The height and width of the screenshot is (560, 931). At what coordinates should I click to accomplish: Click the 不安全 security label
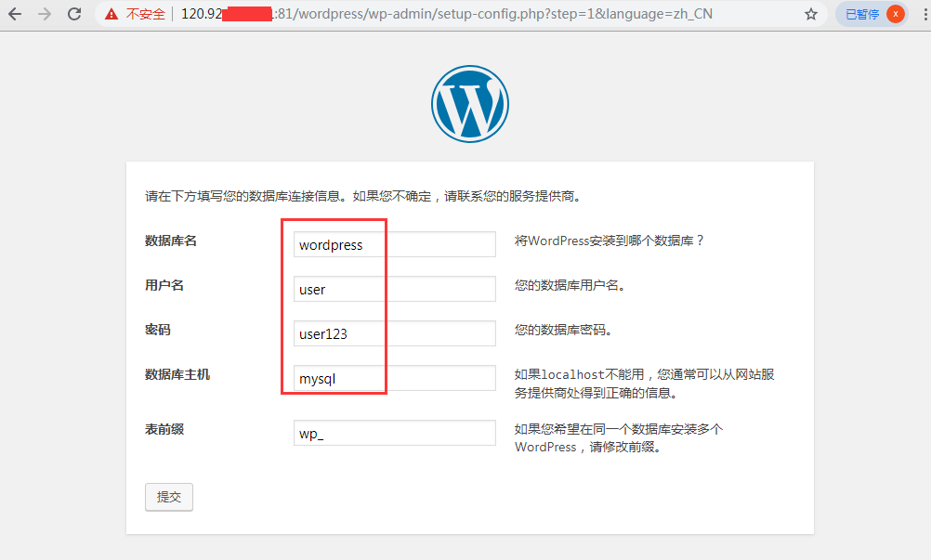tap(146, 14)
